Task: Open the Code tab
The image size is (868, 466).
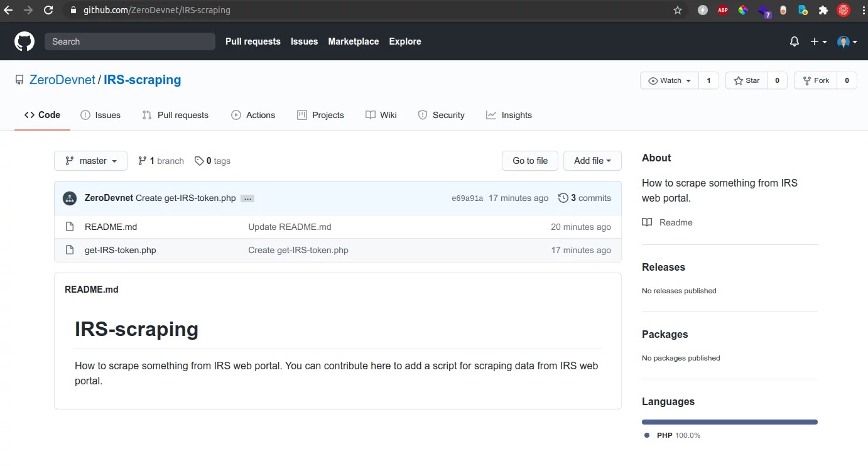Action: click(42, 115)
